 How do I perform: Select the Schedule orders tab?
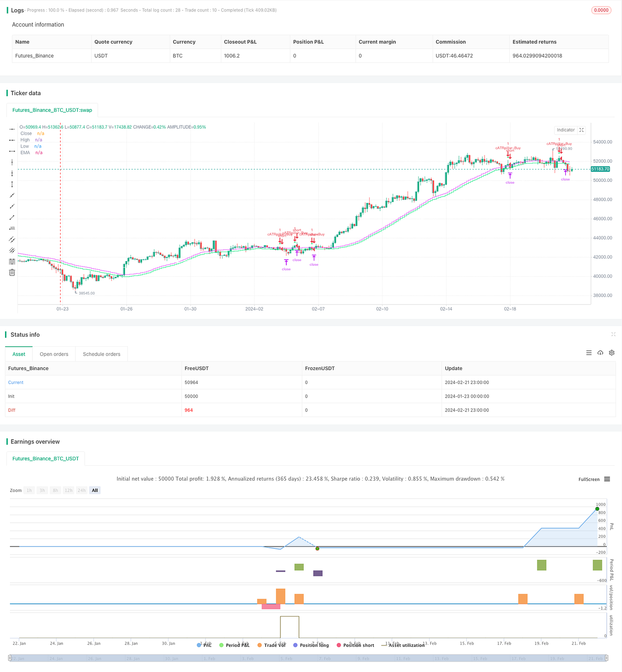(x=101, y=354)
